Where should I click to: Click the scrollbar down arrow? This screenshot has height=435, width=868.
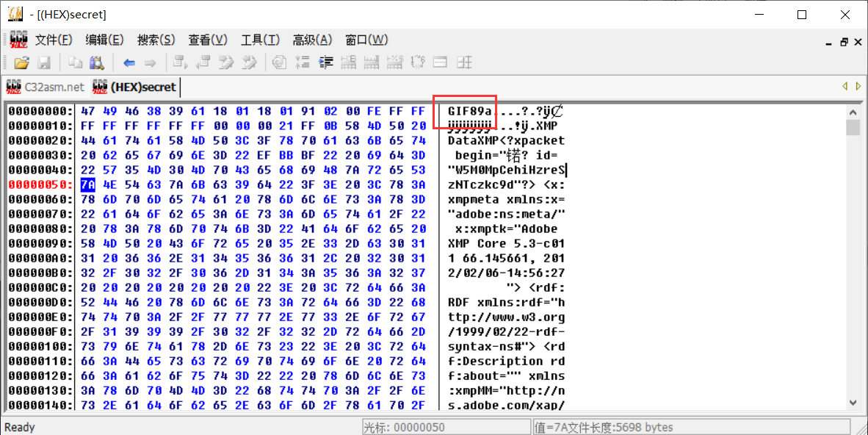[853, 403]
